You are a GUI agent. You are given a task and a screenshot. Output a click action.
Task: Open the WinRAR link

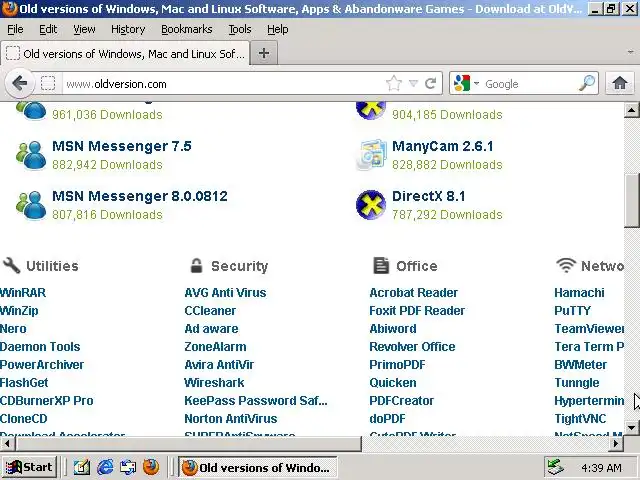(23, 293)
